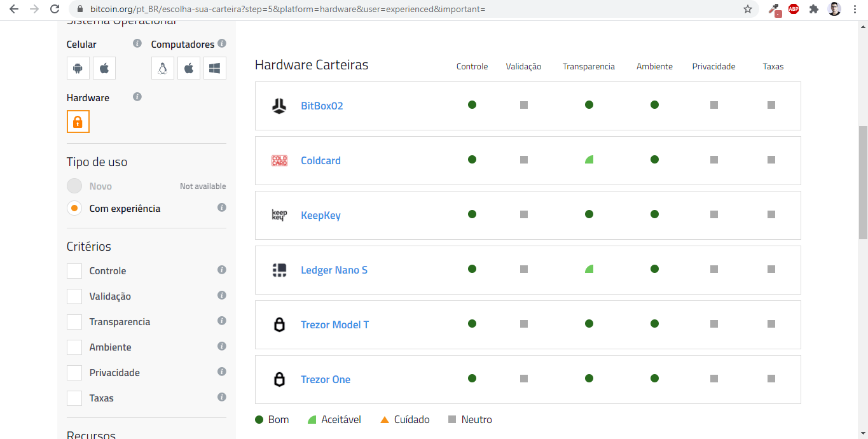Image resolution: width=868 pixels, height=439 pixels.
Task: Open the Ledger Nano S wallet link
Action: click(334, 270)
